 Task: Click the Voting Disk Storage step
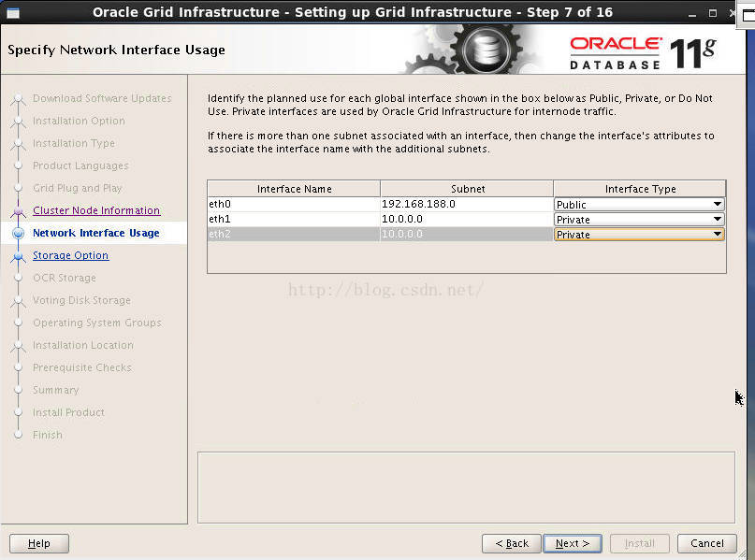81,300
